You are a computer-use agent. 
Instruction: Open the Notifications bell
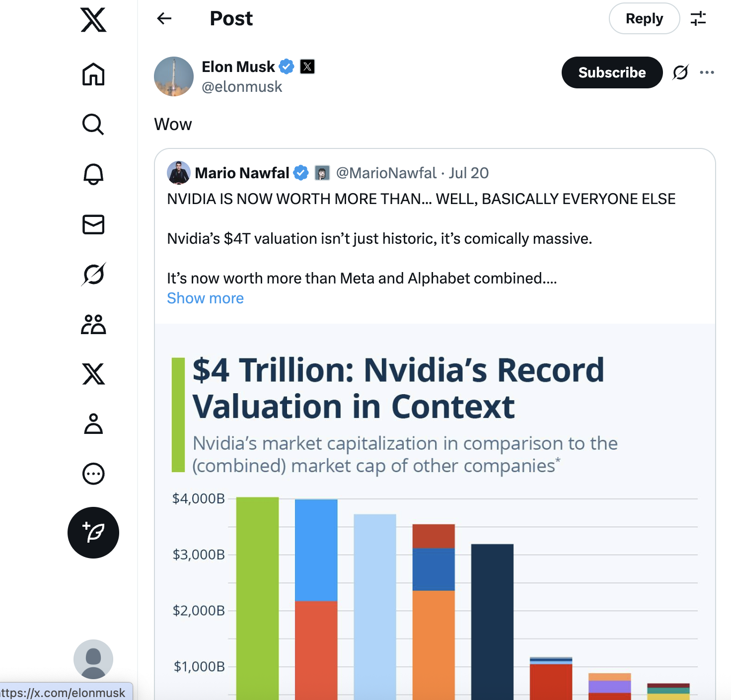click(93, 174)
